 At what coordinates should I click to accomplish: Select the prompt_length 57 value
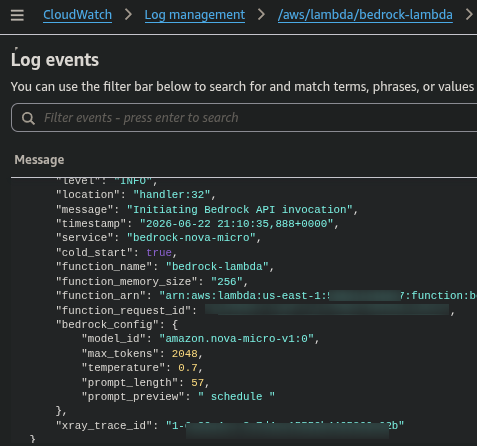click(x=197, y=382)
